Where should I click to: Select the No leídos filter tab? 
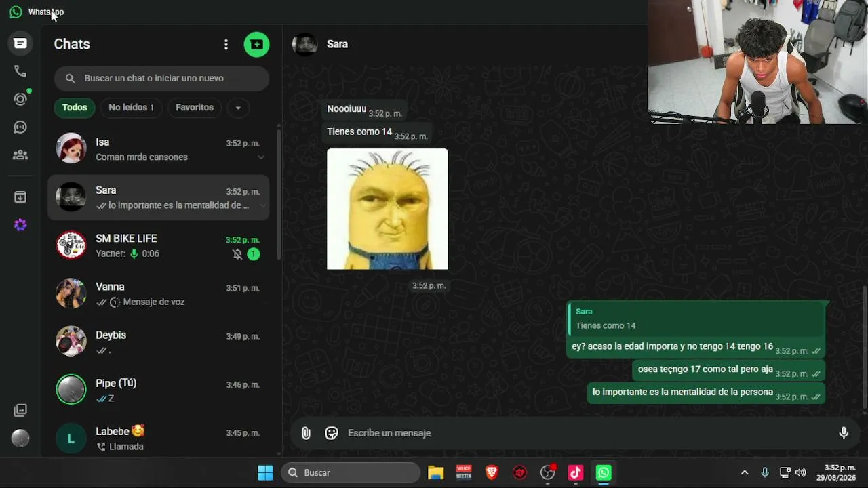tap(132, 108)
